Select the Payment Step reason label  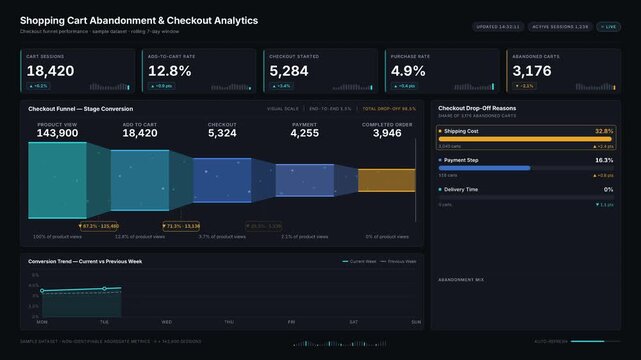click(461, 160)
